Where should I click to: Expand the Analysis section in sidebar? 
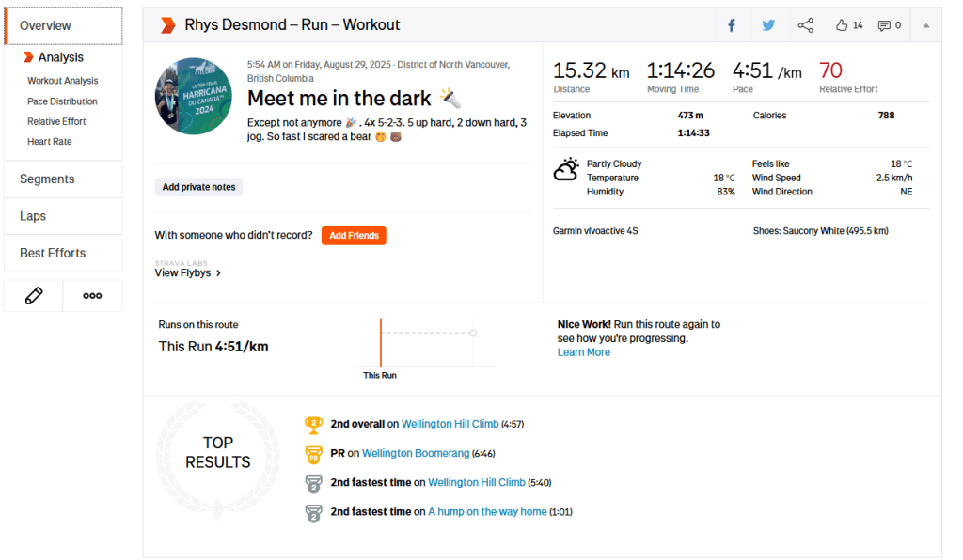point(61,57)
